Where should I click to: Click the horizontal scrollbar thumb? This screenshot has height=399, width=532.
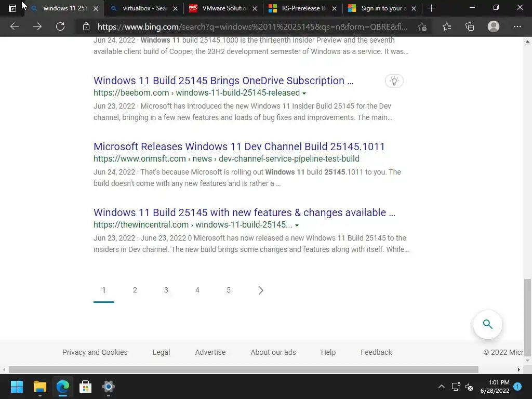coord(243,369)
